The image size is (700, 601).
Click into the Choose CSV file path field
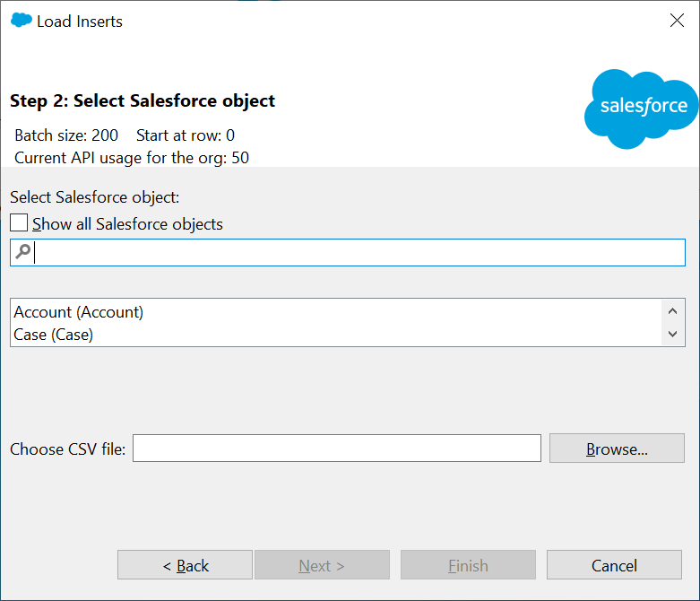click(336, 449)
